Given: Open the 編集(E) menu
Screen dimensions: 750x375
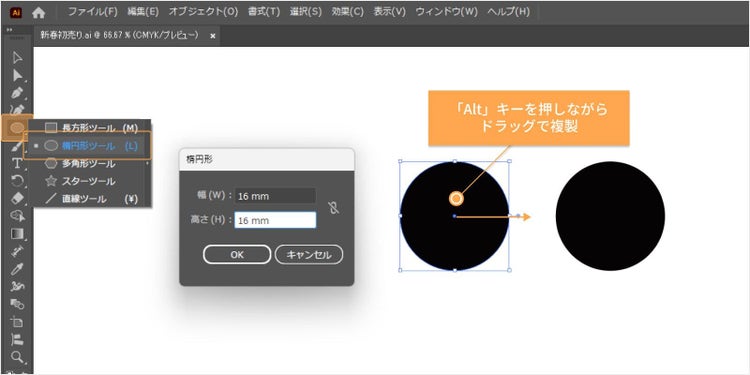Looking at the screenshot, I should point(143,12).
